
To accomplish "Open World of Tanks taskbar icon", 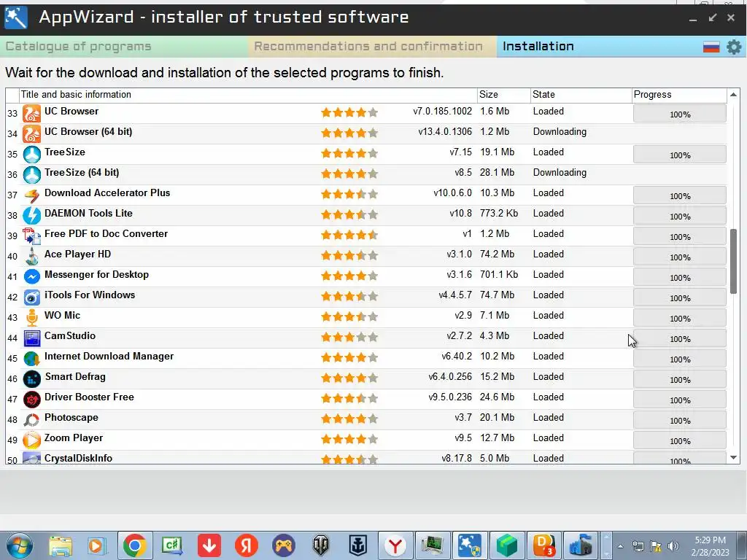I will point(321,545).
